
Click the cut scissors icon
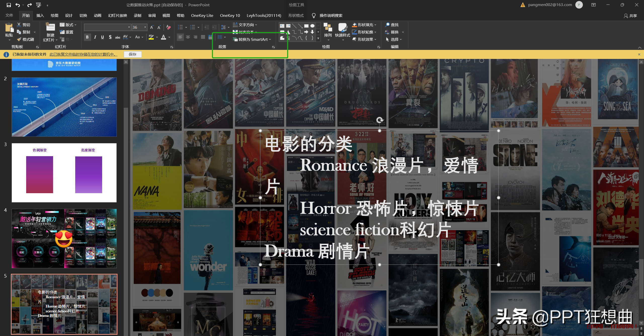(x=19, y=25)
